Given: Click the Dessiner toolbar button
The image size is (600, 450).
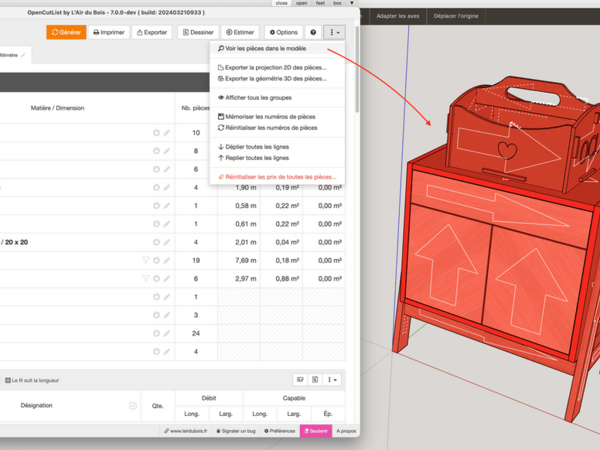Looking at the screenshot, I should click(x=197, y=32).
